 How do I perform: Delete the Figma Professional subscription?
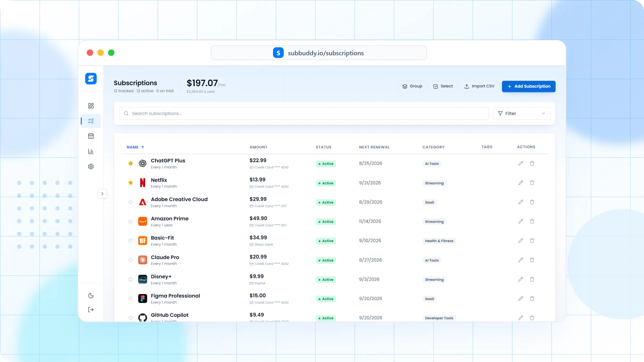coord(532,299)
